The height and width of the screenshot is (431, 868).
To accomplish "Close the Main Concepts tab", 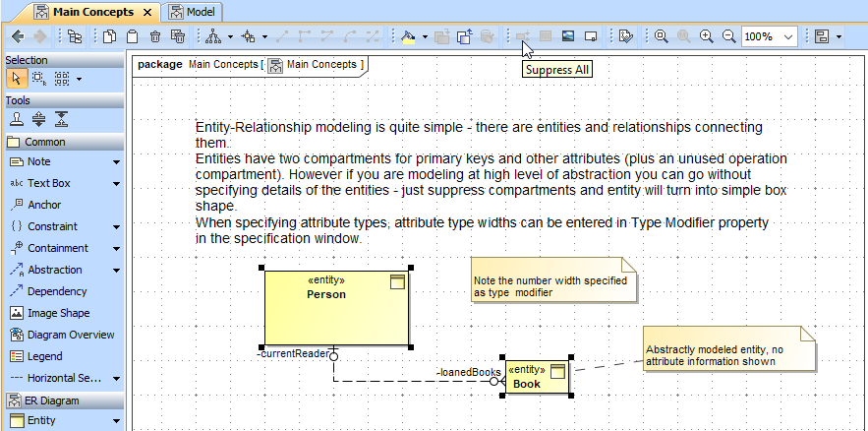I will [147, 12].
